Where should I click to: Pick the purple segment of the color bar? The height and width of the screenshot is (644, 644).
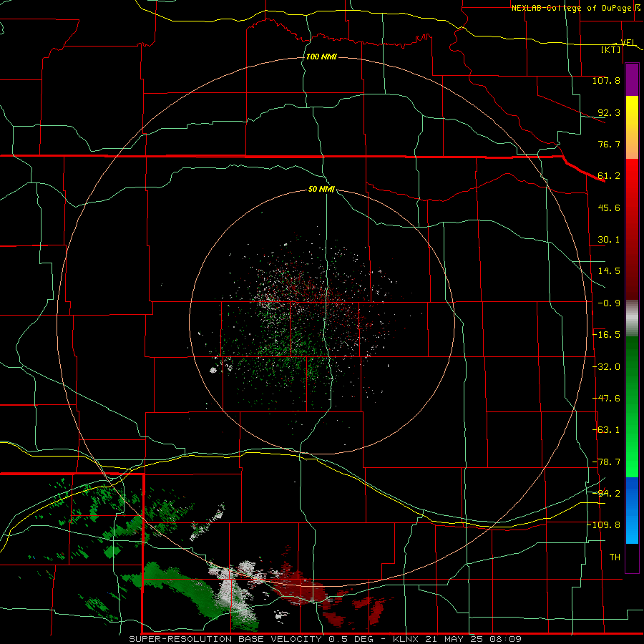[x=632, y=79]
